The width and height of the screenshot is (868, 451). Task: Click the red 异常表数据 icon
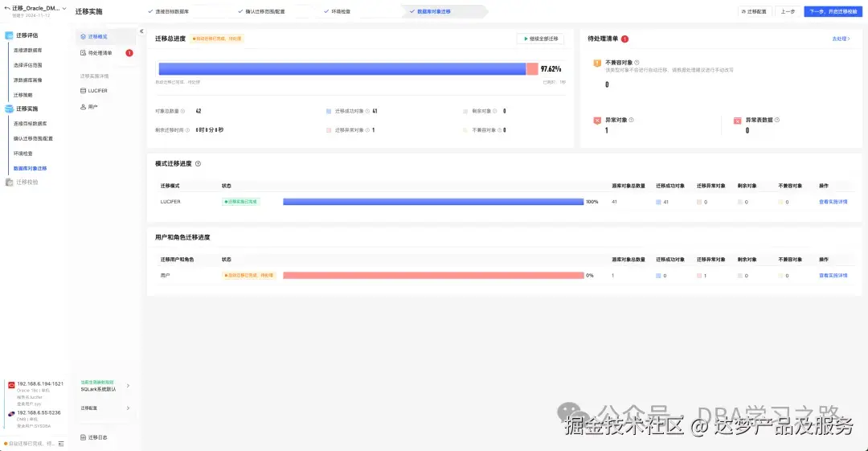click(737, 121)
